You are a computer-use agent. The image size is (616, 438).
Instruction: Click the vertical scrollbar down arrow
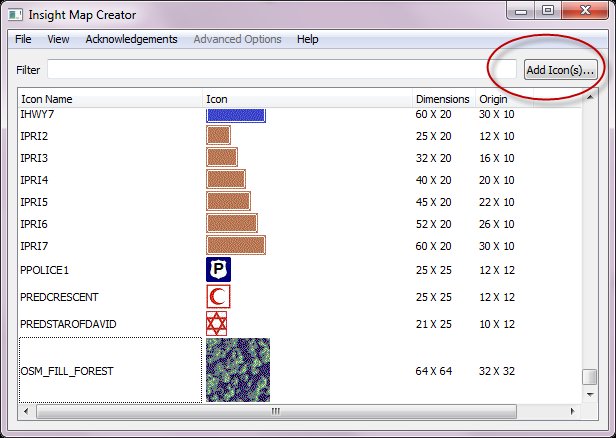(x=590, y=396)
